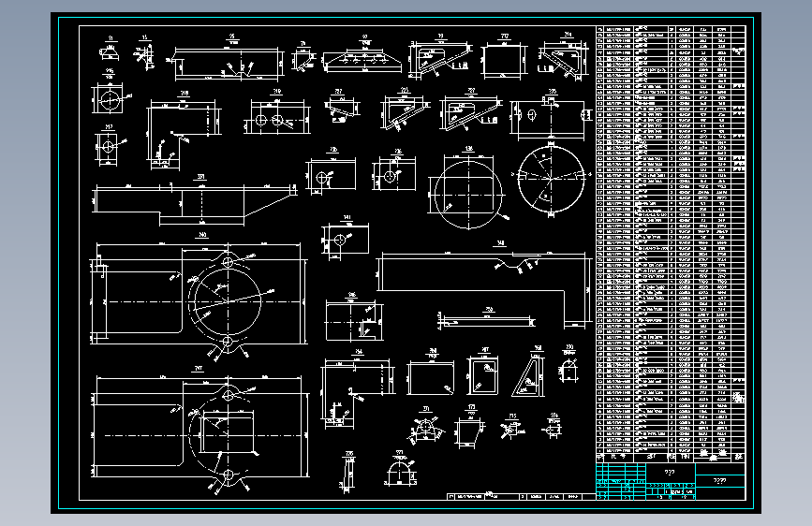Pick the right-triangle gusset part

pyautogui.click(x=529, y=377)
